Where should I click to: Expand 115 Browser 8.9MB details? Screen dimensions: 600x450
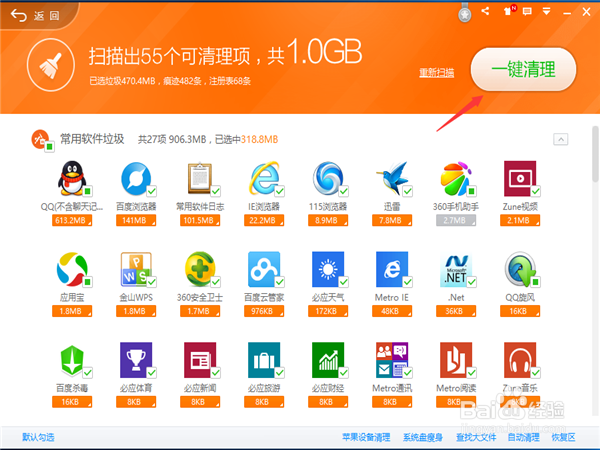point(328,220)
